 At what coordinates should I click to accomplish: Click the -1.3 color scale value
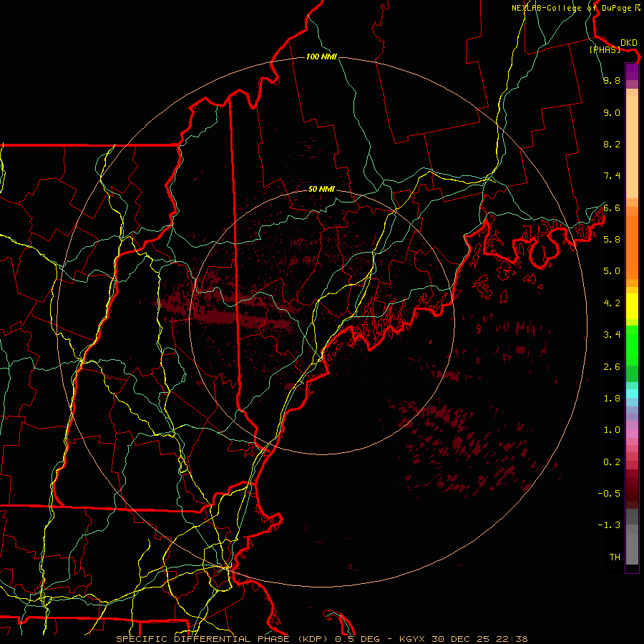pyautogui.click(x=609, y=525)
